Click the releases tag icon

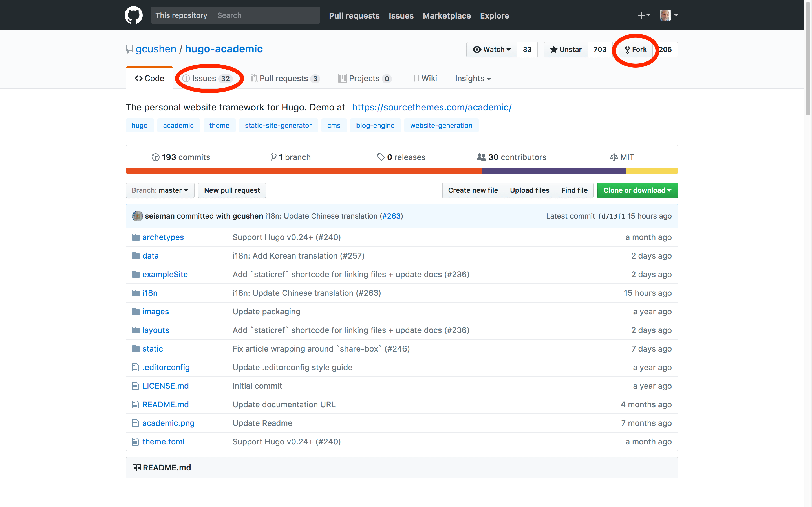pyautogui.click(x=381, y=157)
